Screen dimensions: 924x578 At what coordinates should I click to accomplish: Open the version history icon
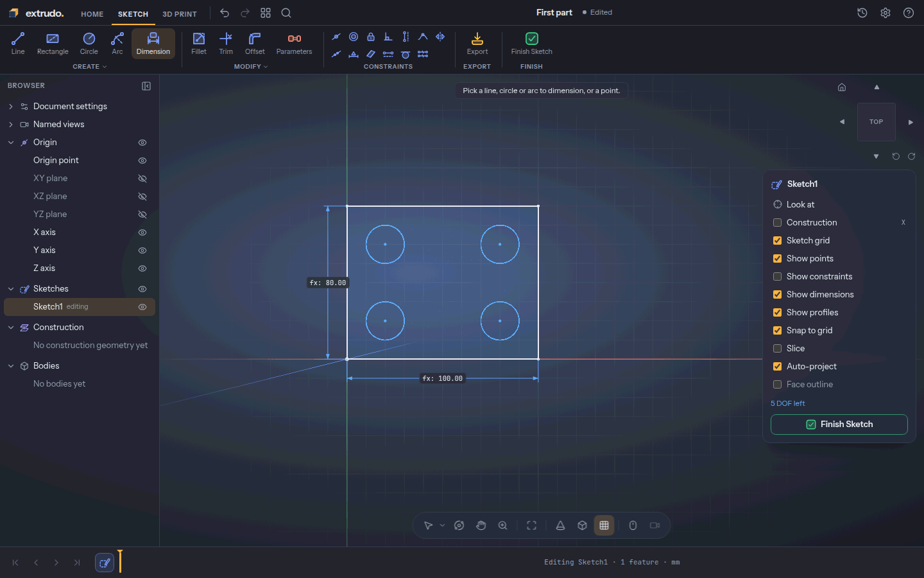pyautogui.click(x=862, y=13)
